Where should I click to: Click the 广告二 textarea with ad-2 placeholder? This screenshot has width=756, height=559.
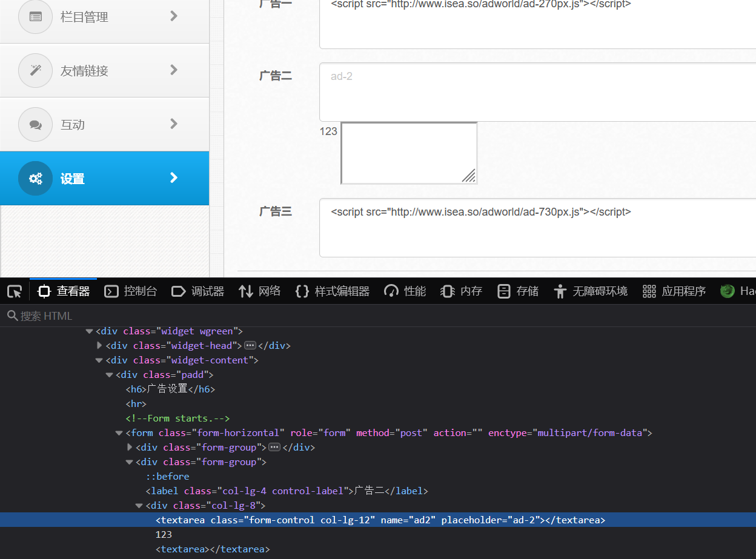(x=537, y=92)
